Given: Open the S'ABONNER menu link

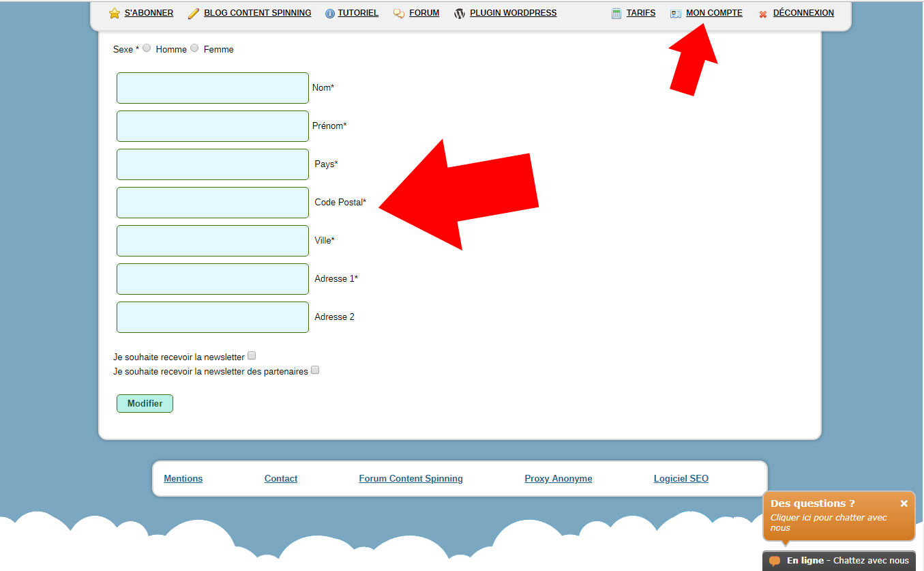Looking at the screenshot, I should point(149,13).
